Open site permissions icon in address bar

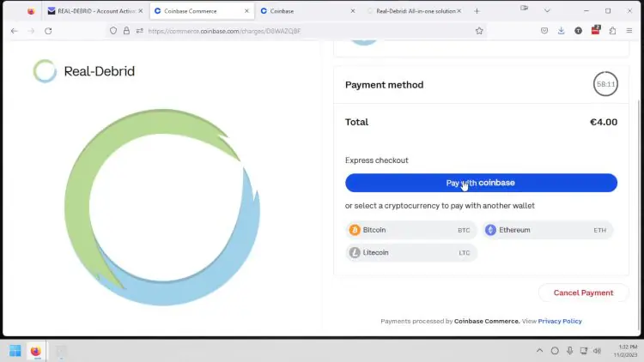tap(140, 31)
